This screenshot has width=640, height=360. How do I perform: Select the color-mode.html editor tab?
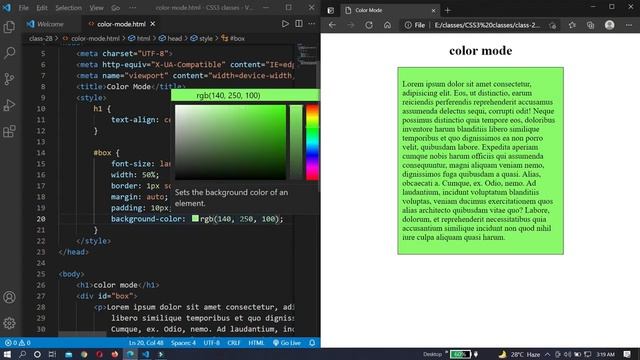[121, 24]
